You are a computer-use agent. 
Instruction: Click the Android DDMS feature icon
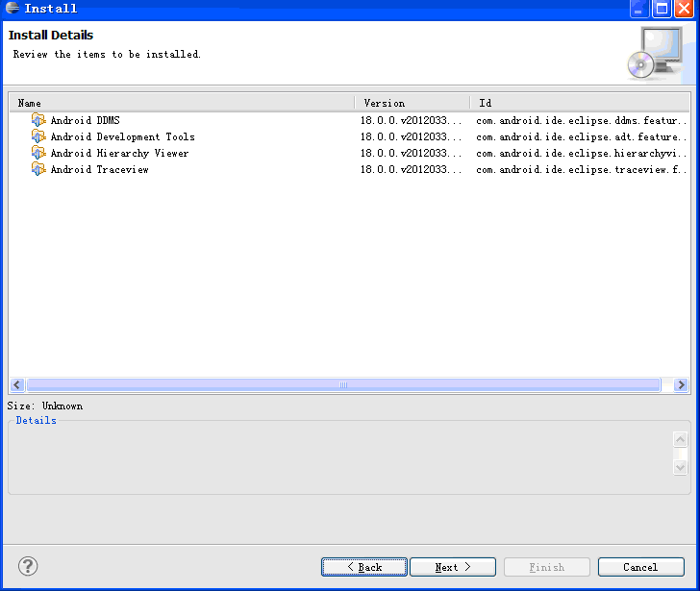38,120
